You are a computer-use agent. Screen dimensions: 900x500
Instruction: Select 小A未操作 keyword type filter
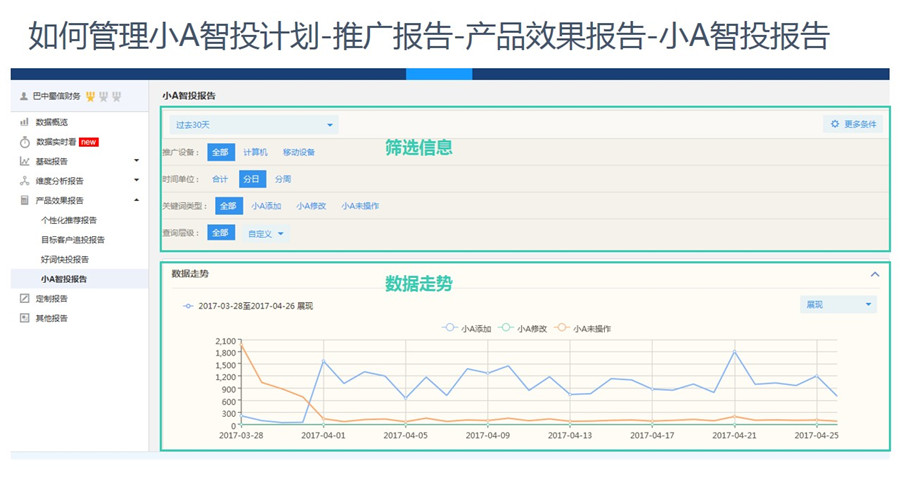click(360, 206)
